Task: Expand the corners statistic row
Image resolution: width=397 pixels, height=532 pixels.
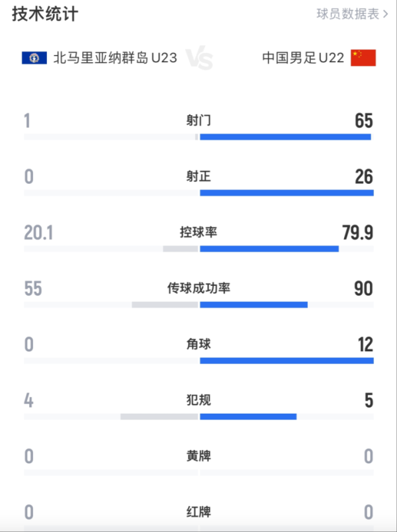Action: point(198,351)
